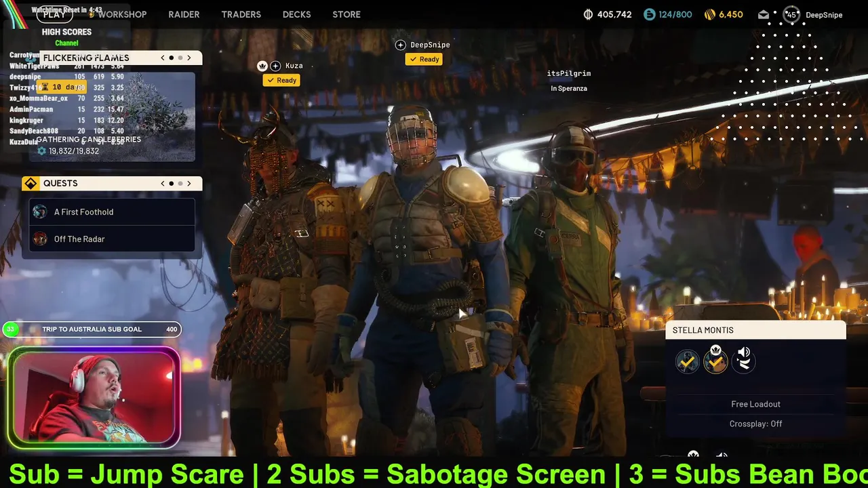Click the level 45 ring badge
The height and width of the screenshot is (488, 868).
tap(791, 14)
